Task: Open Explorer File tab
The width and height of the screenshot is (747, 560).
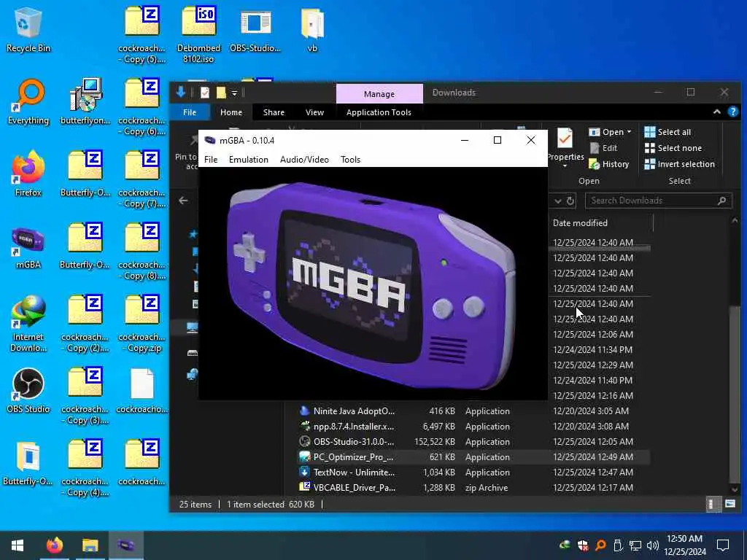Action: (190, 112)
